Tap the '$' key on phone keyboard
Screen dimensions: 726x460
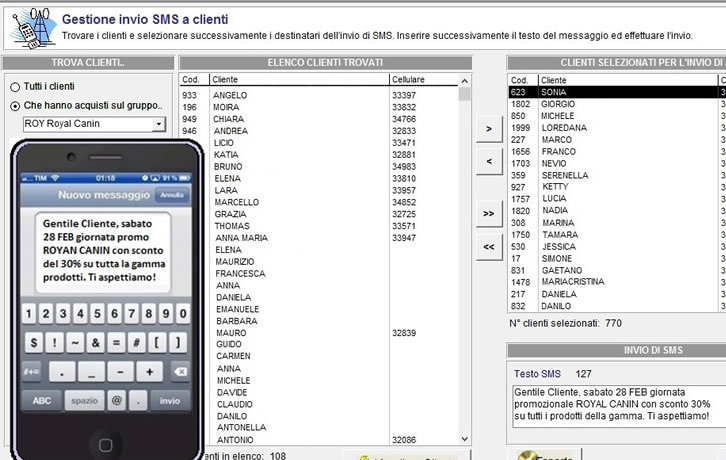[x=34, y=343]
